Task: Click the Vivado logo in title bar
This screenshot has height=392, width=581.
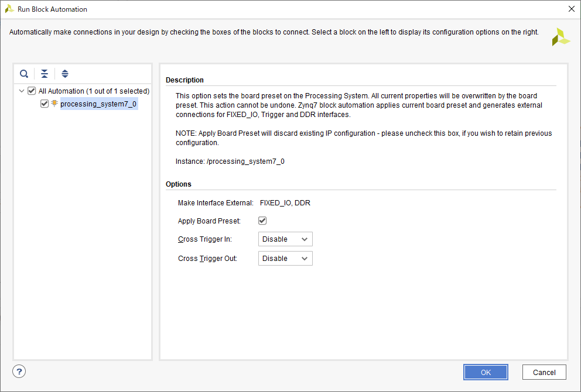Action: point(9,9)
